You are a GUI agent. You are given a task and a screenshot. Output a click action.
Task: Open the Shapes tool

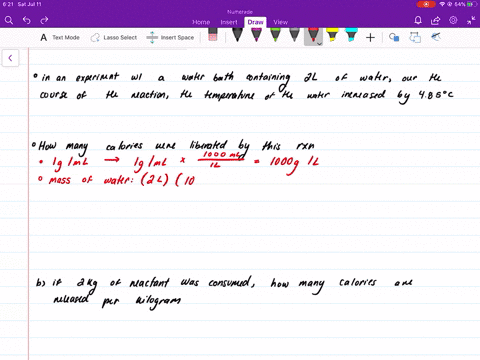coord(394,37)
